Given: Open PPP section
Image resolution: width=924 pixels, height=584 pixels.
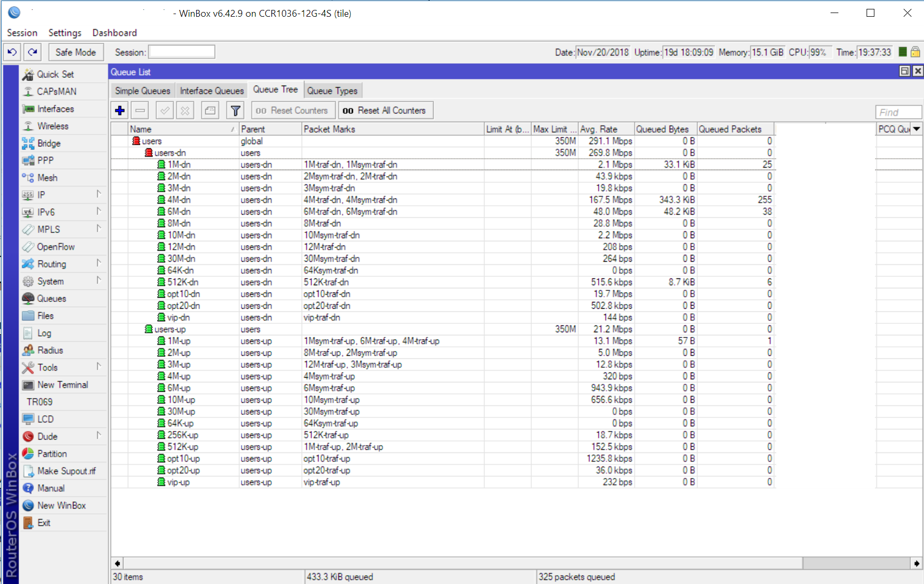Looking at the screenshot, I should [x=63, y=160].
